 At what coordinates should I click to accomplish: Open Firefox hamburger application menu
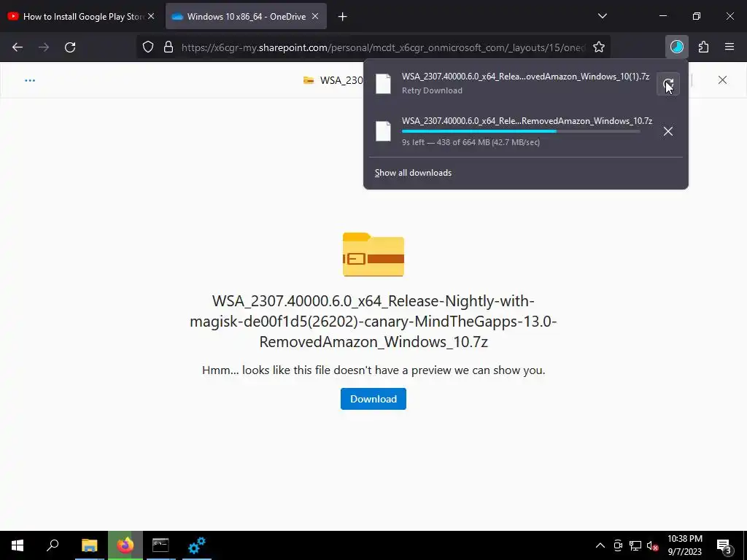tap(729, 47)
